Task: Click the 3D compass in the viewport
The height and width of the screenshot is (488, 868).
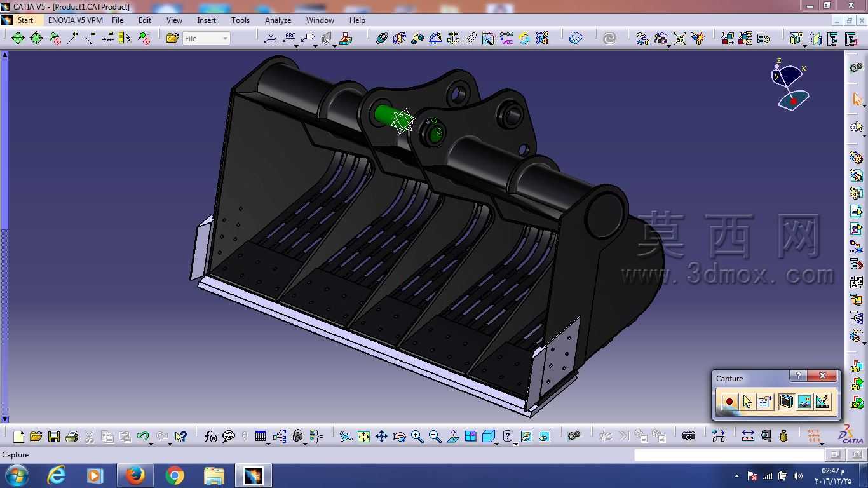Action: click(790, 85)
